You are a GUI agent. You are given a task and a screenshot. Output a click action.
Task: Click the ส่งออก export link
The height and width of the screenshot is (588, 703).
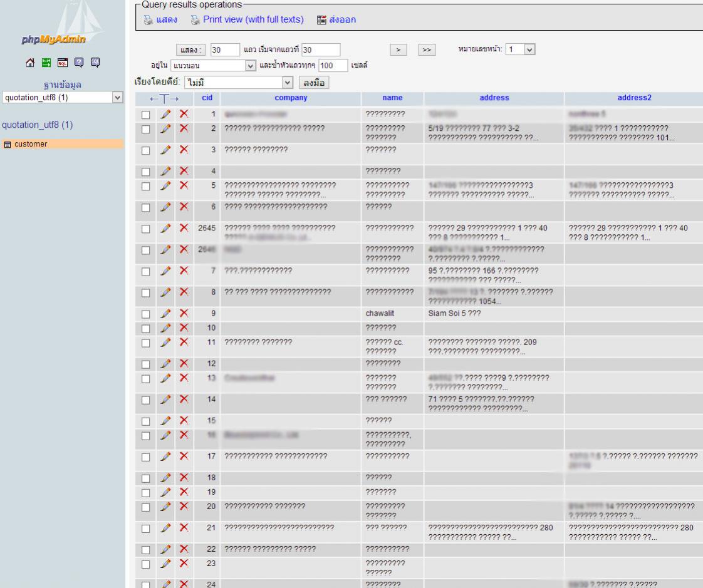click(343, 19)
